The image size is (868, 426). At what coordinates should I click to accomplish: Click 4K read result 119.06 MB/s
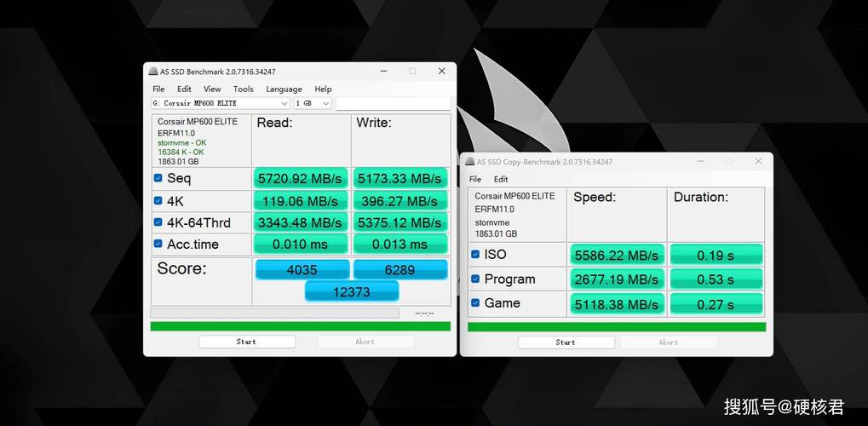click(301, 200)
